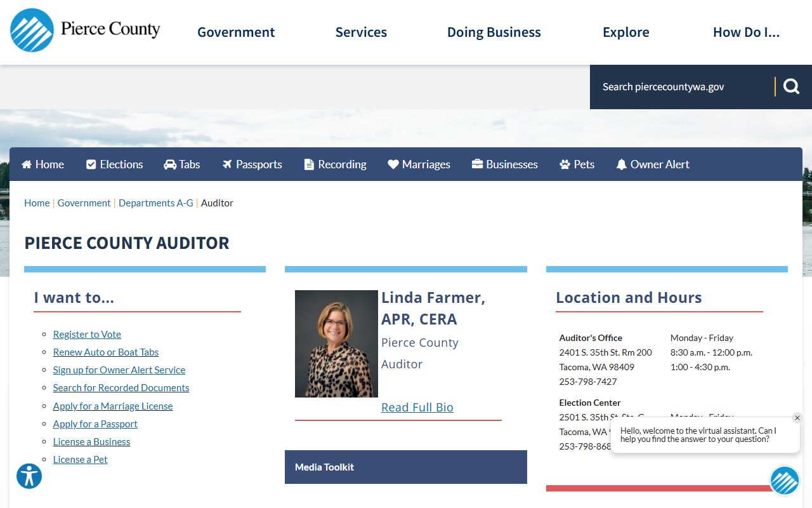Click the Location and Hours heading
This screenshot has height=508, width=812.
pyautogui.click(x=629, y=298)
